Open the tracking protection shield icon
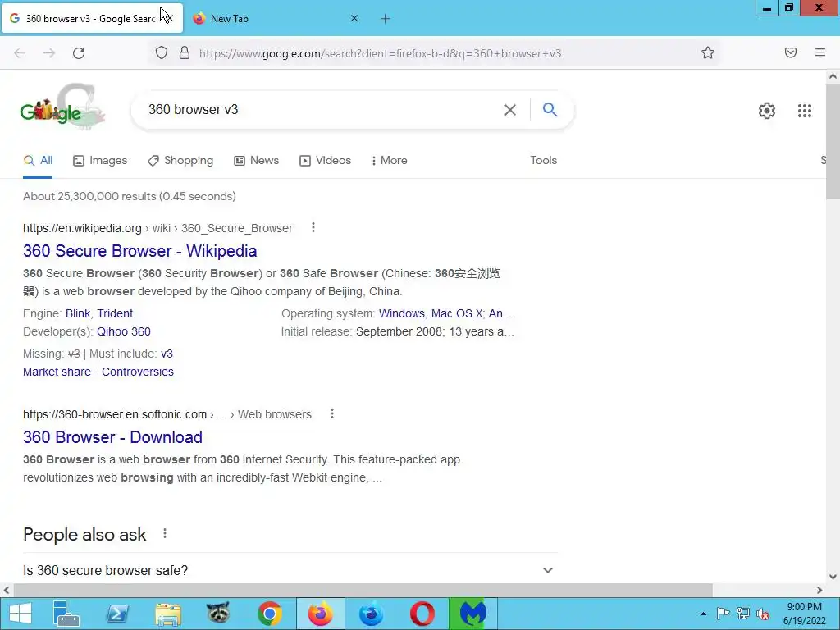Image resolution: width=840 pixels, height=630 pixels. tap(162, 52)
